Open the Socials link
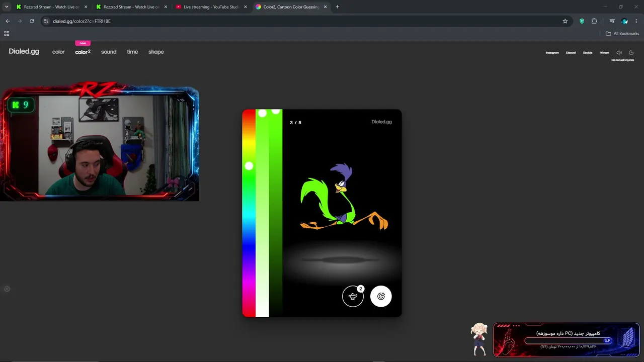 588,53
